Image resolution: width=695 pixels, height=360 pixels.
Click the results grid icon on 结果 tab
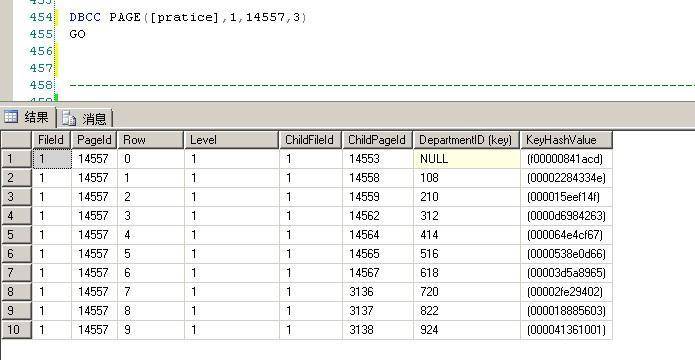[x=11, y=117]
